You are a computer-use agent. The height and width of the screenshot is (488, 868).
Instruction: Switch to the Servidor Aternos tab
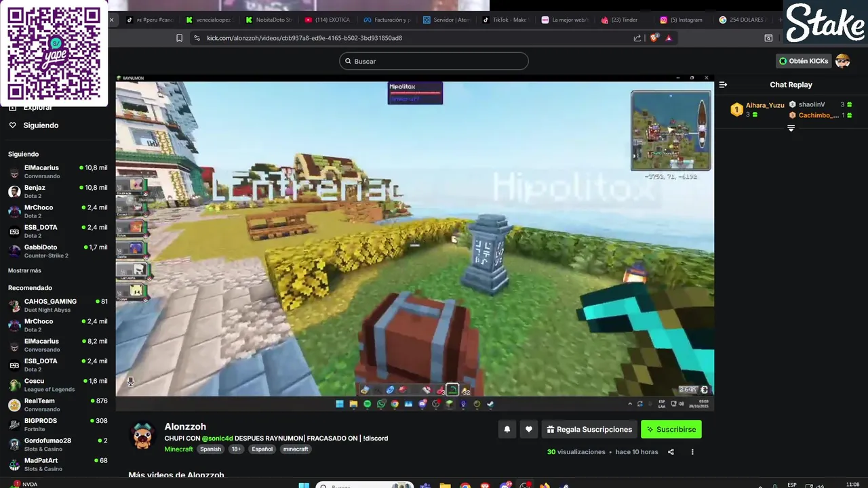click(447, 20)
